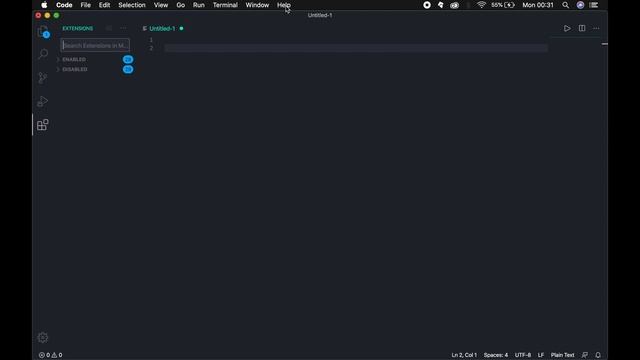
Task: Split the editor to the right
Action: (582, 29)
